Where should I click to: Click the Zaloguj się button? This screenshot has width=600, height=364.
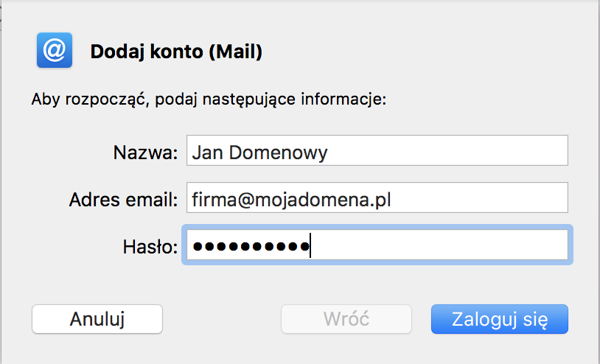coord(499,319)
